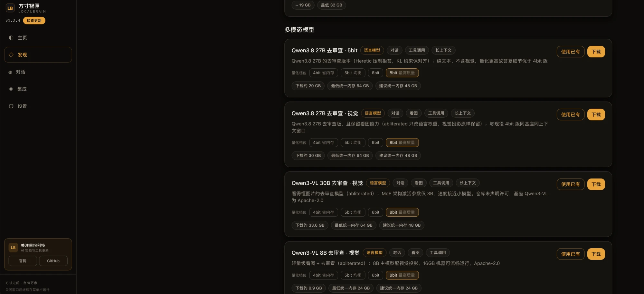Screen dimensions: 644x294
Task: Open 设置 page
Action: click(38, 106)
